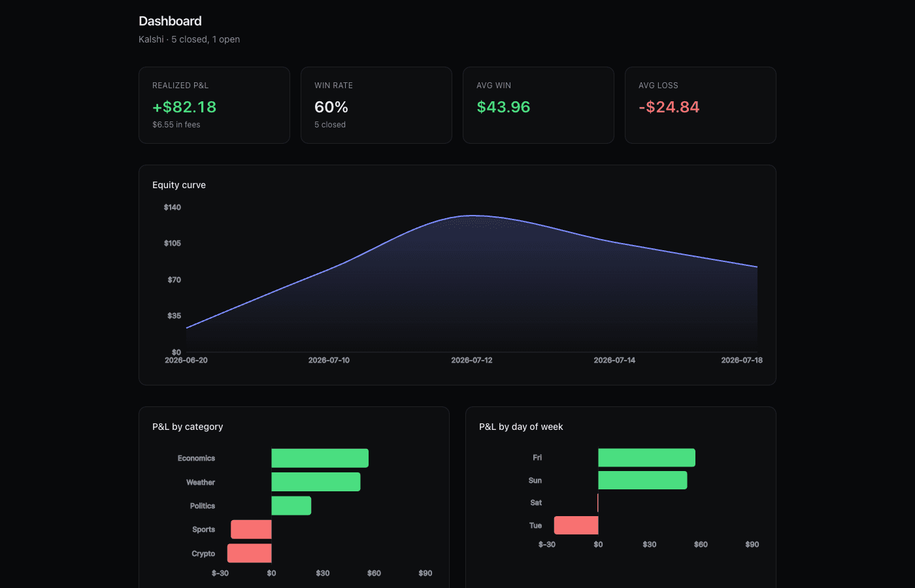This screenshot has width=915, height=588.
Task: Click the Economics green bar
Action: pos(320,458)
